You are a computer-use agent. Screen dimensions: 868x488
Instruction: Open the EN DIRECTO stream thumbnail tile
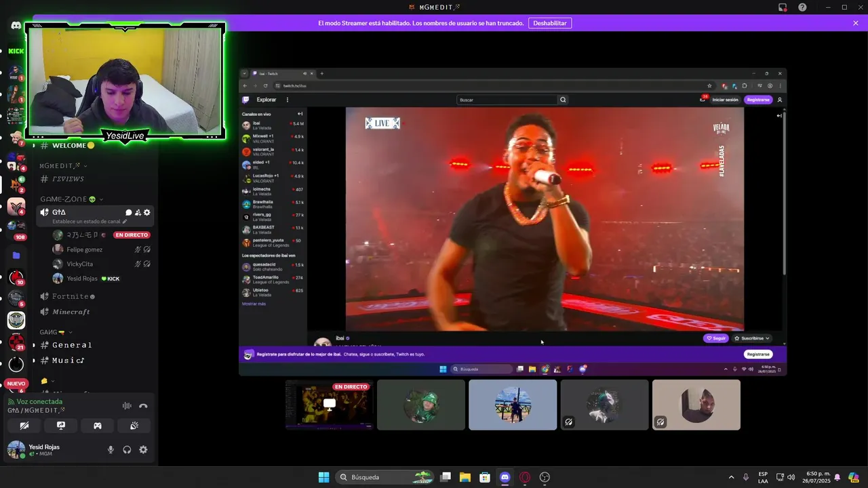tap(330, 405)
